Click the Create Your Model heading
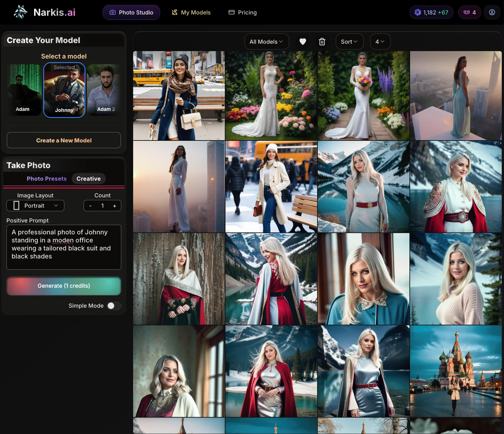This screenshot has height=434, width=504. (x=43, y=40)
